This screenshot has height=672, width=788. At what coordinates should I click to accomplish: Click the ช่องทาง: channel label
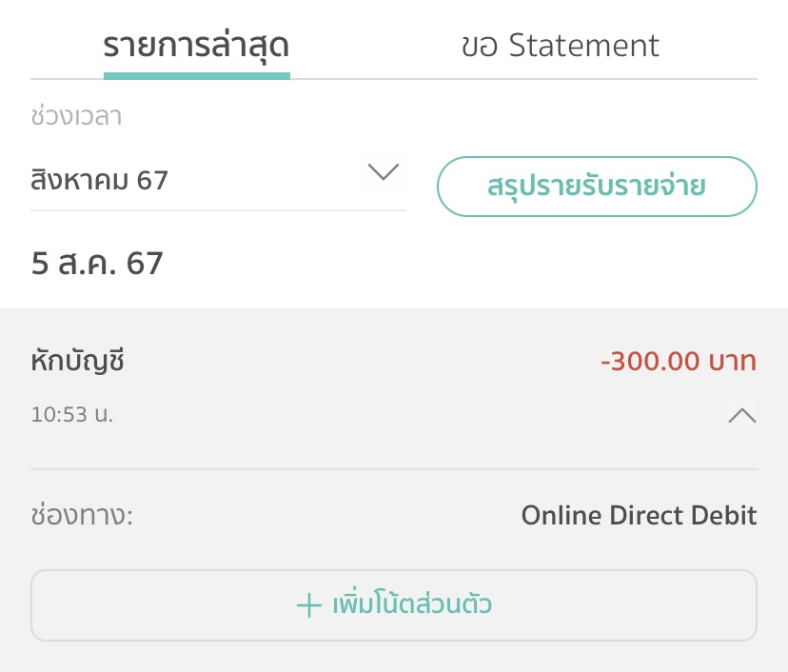tap(82, 515)
